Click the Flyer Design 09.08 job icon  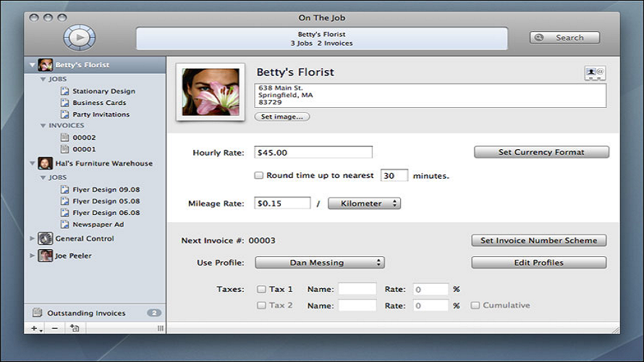click(64, 190)
